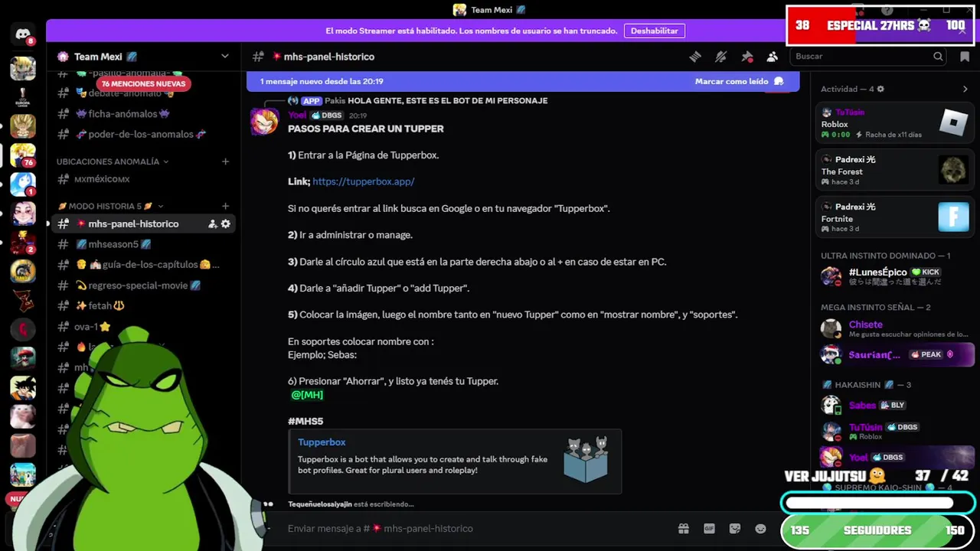Open settings gear of mhs-panel-historico channel
This screenshot has width=980, height=551.
[x=226, y=223]
